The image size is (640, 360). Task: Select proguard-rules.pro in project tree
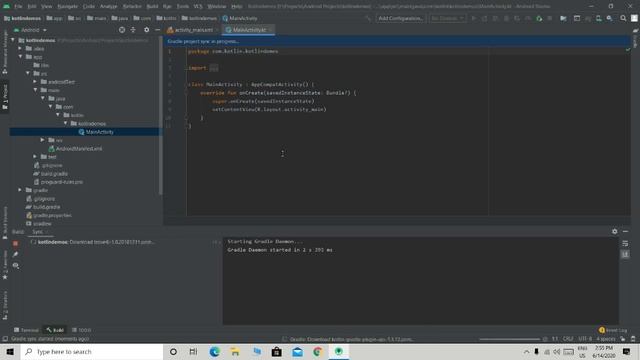pos(58,182)
